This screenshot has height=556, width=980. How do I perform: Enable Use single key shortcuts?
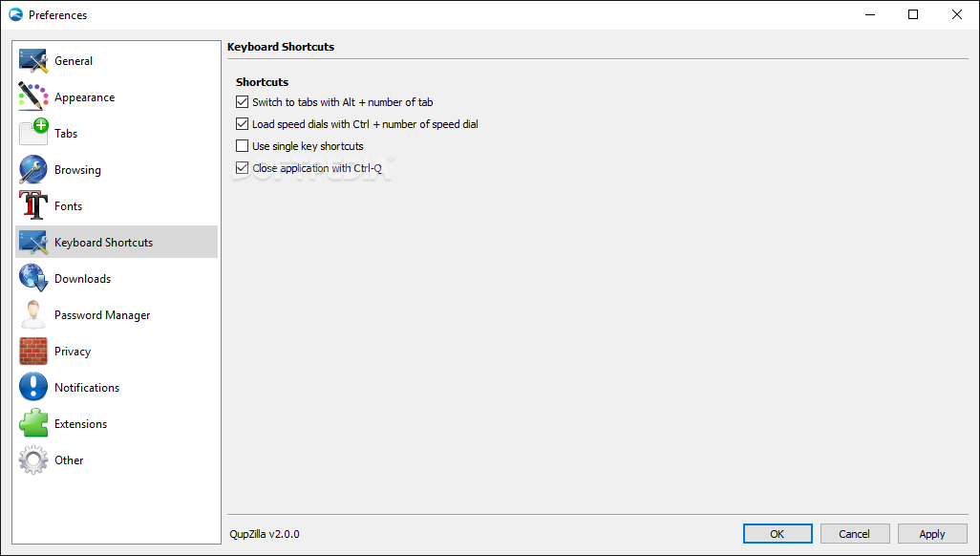242,146
